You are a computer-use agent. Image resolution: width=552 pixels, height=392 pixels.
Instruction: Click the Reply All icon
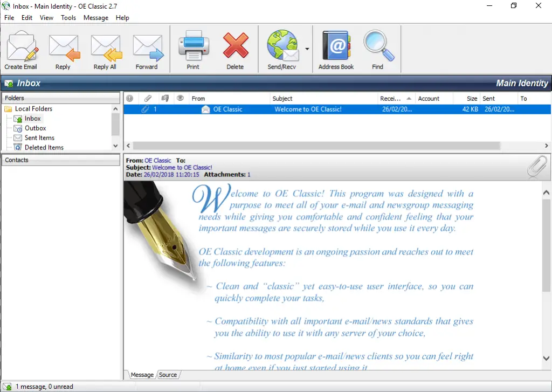(x=106, y=49)
